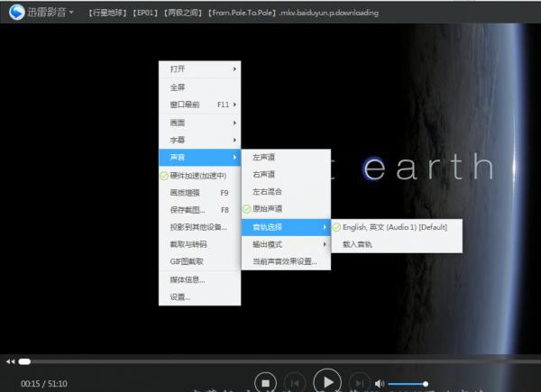Screen dimensions: 541x392
Task: Expand the 输出模式 submenu
Action: tap(286, 244)
